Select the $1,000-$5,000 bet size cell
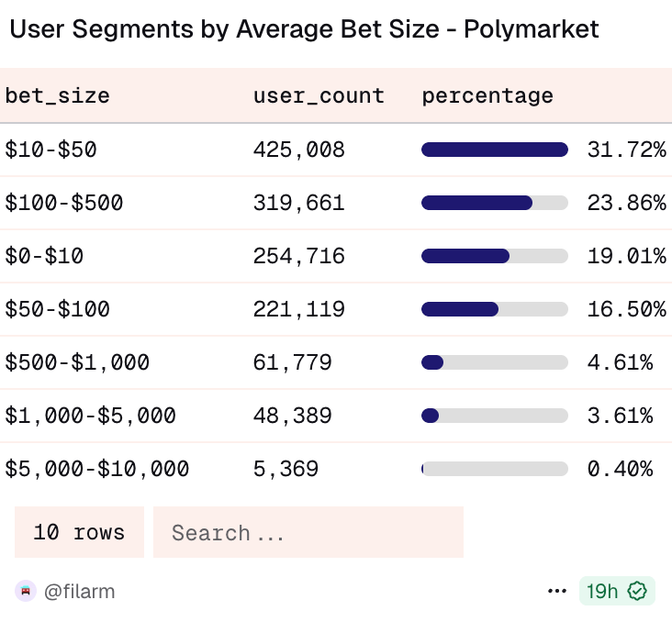The width and height of the screenshot is (672, 622). point(91,416)
